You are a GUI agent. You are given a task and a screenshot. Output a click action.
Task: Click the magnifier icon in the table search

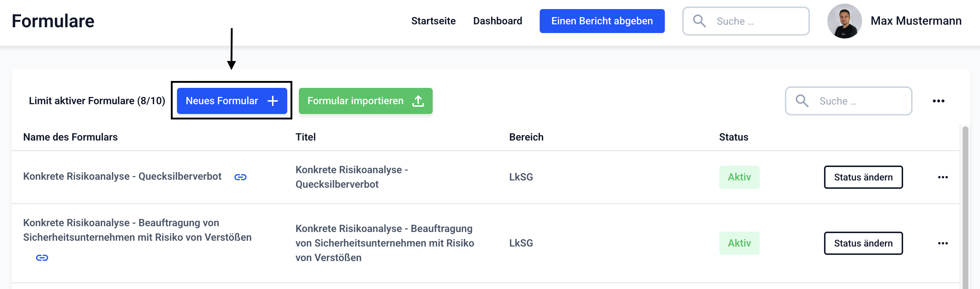[x=802, y=101]
